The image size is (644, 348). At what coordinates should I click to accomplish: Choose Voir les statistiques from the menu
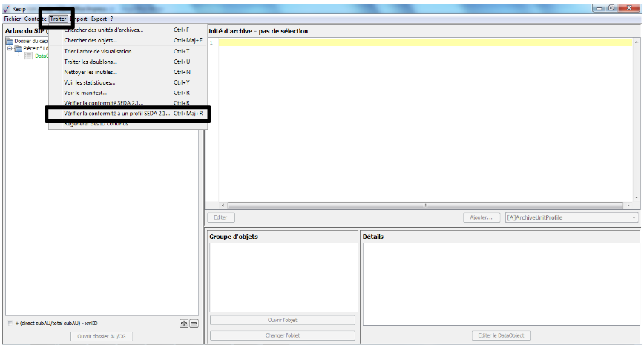tap(91, 82)
